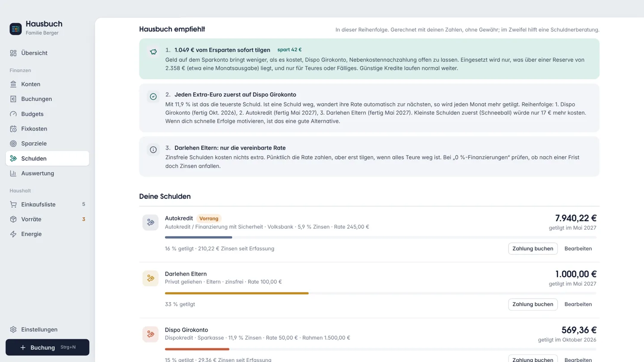Select the Sparziele target icon
This screenshot has height=362, width=644.
pos(13,143)
